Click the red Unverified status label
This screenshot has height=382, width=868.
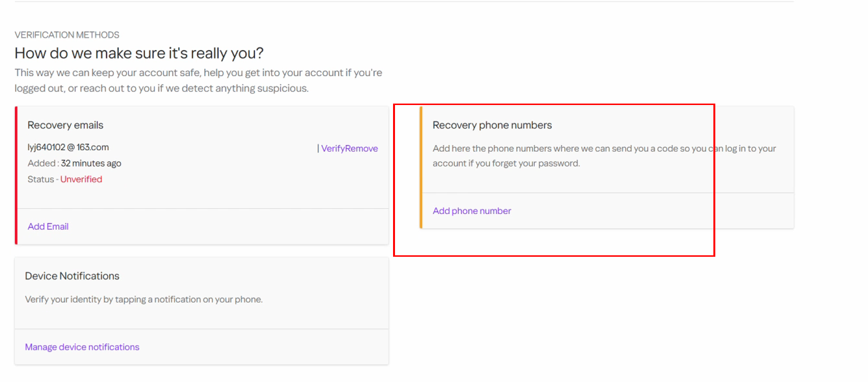pyautogui.click(x=81, y=179)
